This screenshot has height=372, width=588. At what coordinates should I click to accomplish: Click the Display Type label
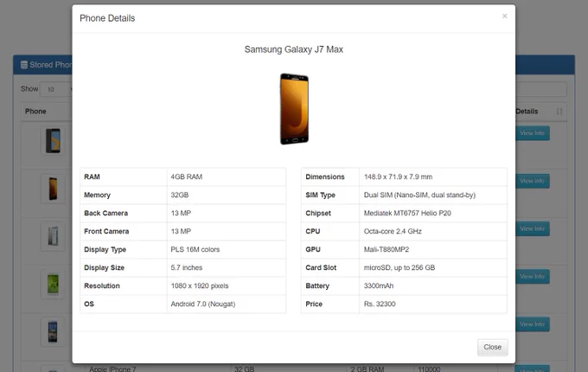click(105, 249)
